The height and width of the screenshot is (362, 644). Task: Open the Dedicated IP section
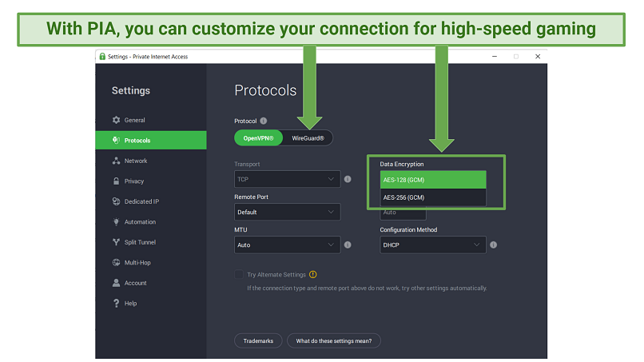(151, 201)
